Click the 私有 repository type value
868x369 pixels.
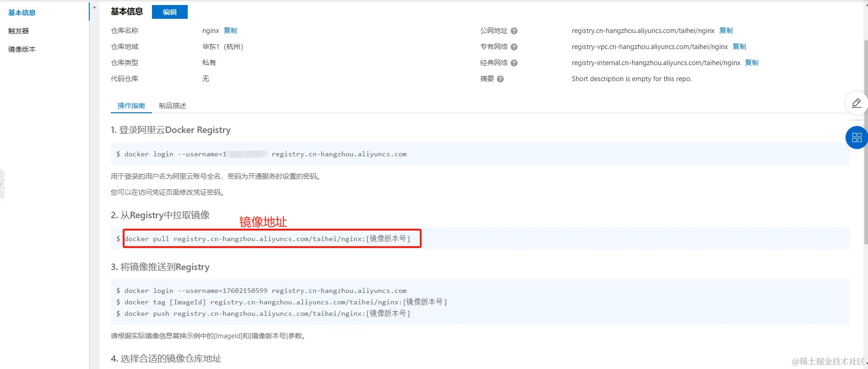[209, 62]
